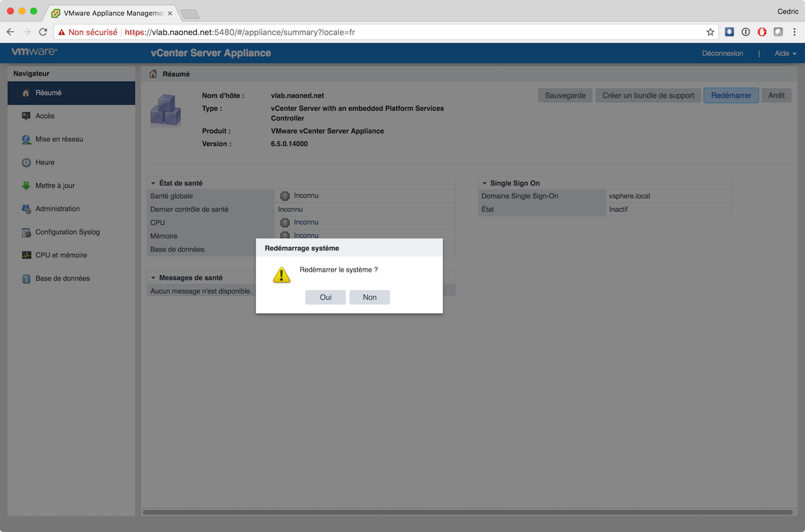Cancel the restart by clicking Non

click(x=370, y=297)
